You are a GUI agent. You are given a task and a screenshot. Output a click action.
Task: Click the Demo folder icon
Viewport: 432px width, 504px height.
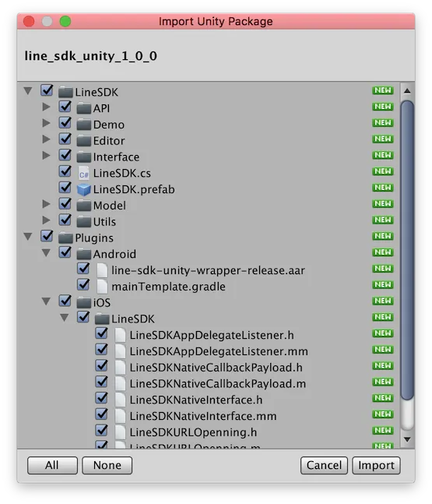click(84, 124)
